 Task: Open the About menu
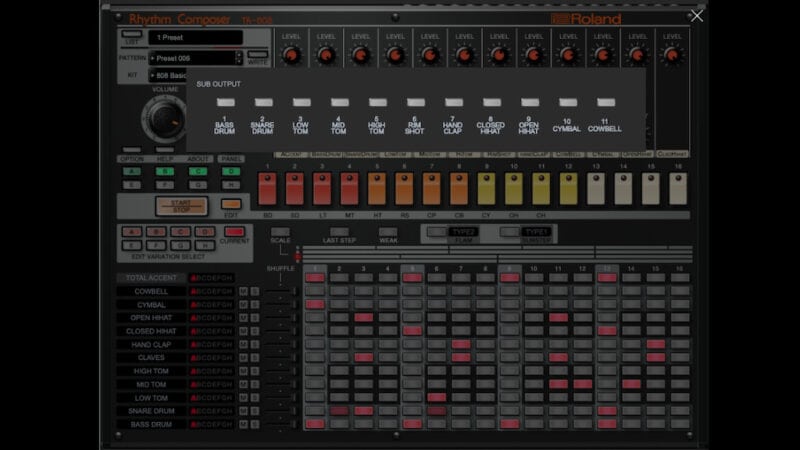click(x=197, y=159)
